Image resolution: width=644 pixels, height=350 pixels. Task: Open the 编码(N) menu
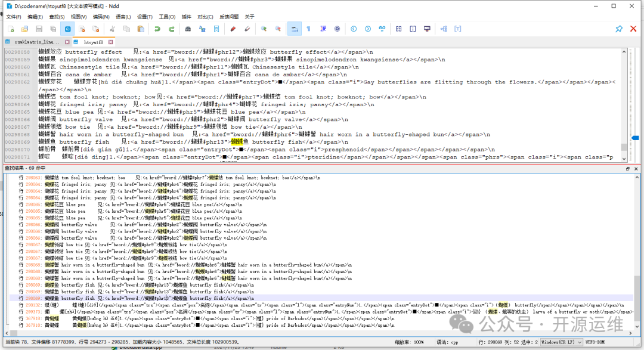point(101,17)
